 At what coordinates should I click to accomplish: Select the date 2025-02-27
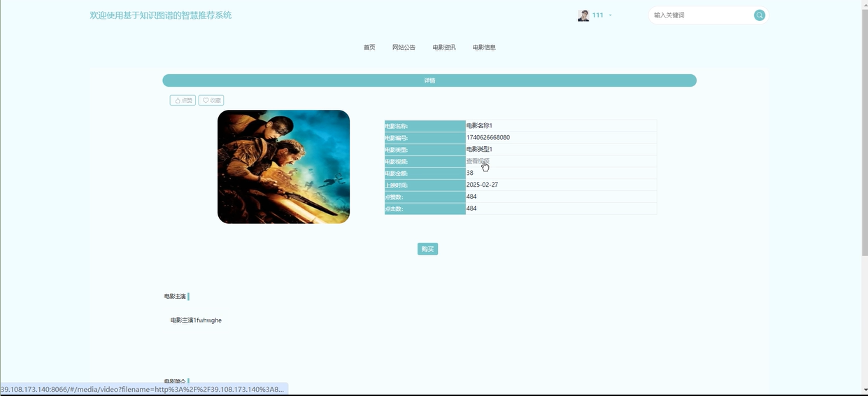[482, 185]
